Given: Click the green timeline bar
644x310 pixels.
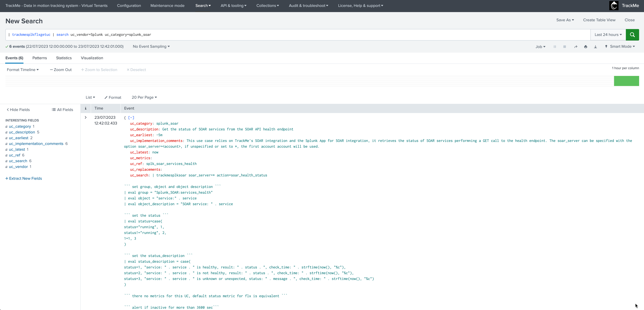Looking at the screenshot, I should (626, 81).
